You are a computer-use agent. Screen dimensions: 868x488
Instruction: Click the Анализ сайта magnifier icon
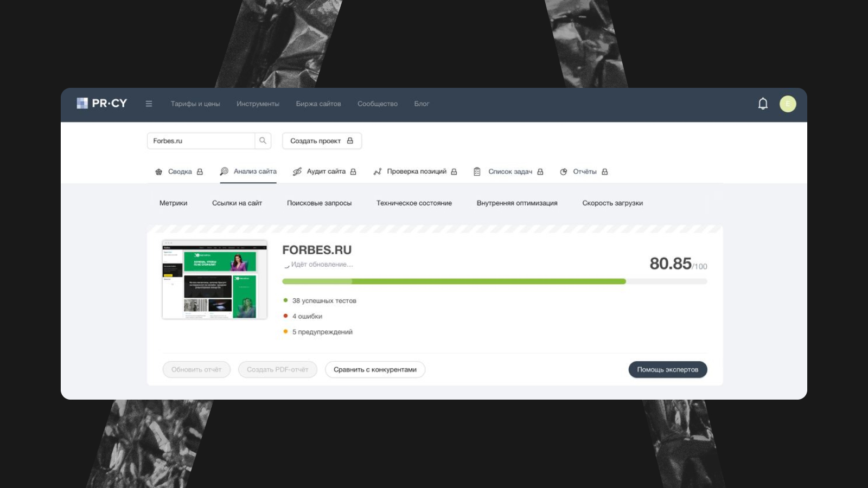coord(224,171)
